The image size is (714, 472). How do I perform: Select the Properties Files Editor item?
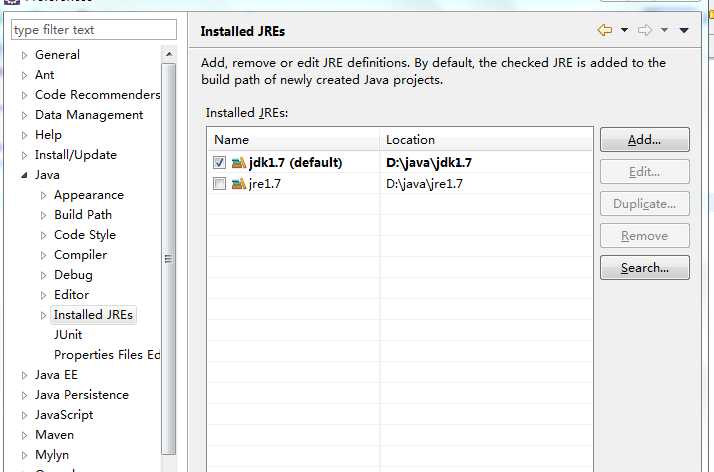[x=107, y=355]
